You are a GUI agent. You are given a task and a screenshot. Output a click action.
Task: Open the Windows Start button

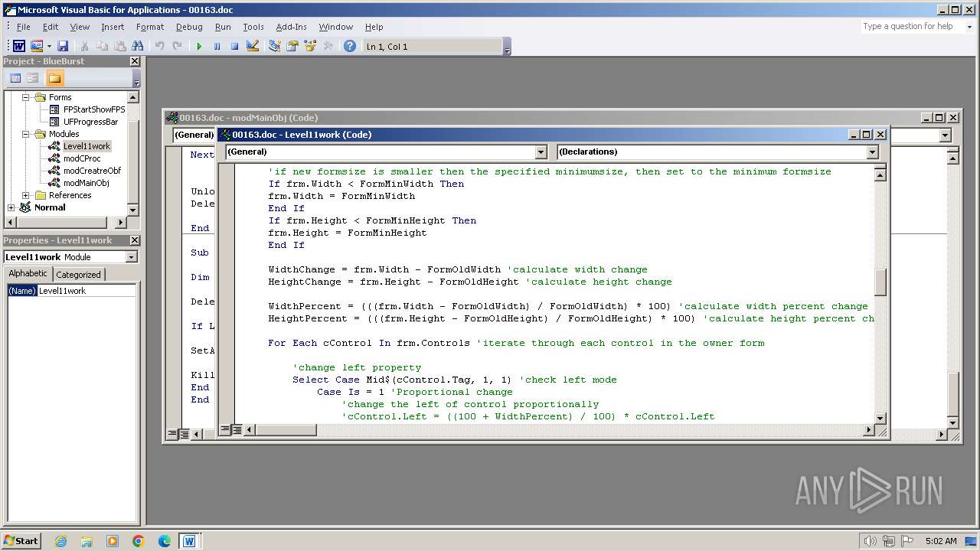pos(21,541)
